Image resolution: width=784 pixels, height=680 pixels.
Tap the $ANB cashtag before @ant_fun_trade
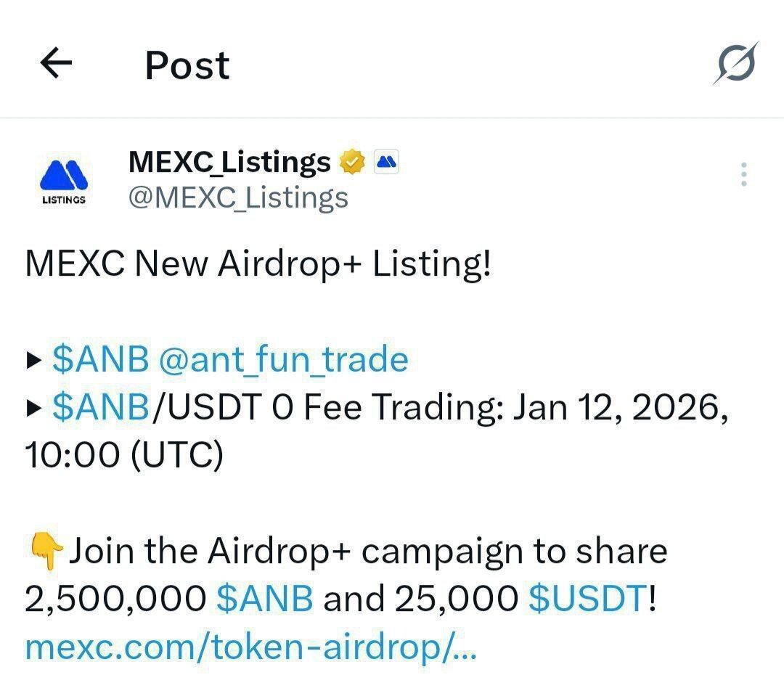100,359
